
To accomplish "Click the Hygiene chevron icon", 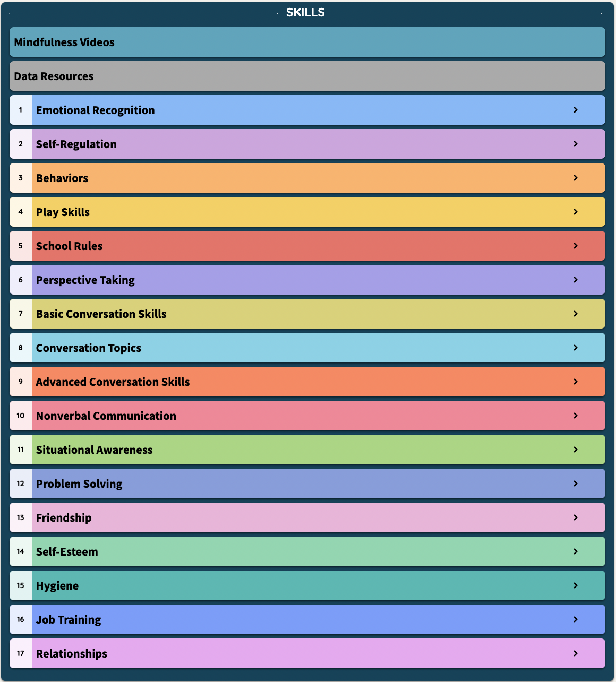I will [x=576, y=585].
